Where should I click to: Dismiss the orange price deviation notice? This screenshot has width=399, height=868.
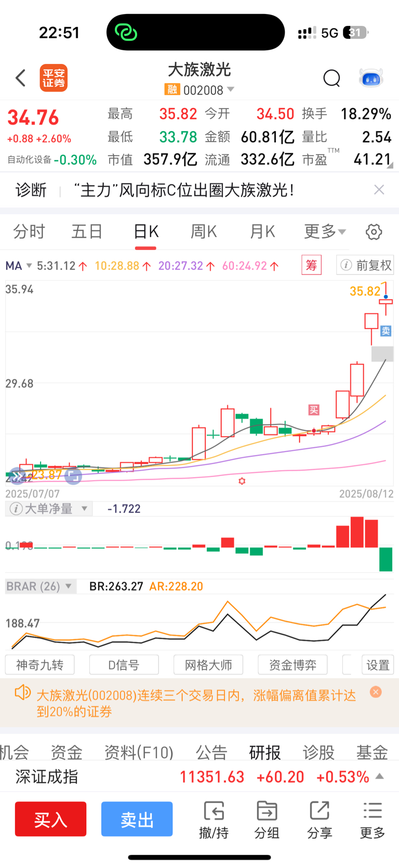(x=376, y=692)
